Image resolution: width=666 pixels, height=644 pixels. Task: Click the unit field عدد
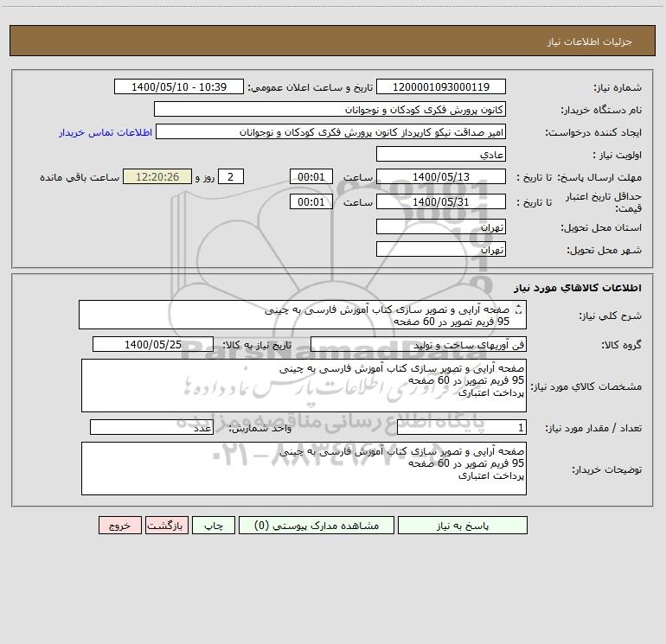tap(151, 428)
